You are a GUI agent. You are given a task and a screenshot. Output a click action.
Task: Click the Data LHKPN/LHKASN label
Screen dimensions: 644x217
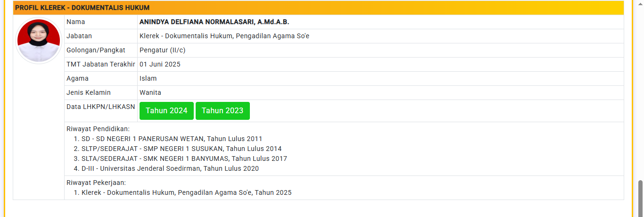[x=101, y=107]
